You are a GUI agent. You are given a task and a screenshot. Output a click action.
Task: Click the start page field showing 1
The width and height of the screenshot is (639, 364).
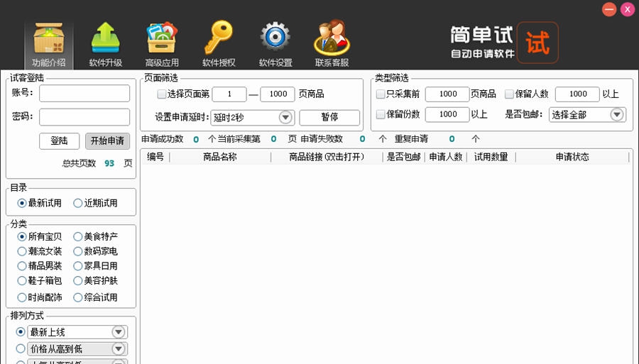tap(229, 94)
